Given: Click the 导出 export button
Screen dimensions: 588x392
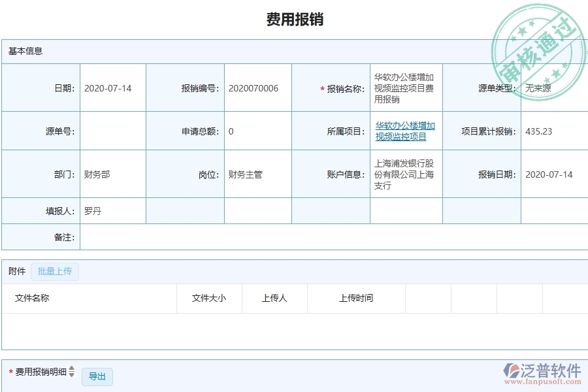Looking at the screenshot, I should (97, 376).
